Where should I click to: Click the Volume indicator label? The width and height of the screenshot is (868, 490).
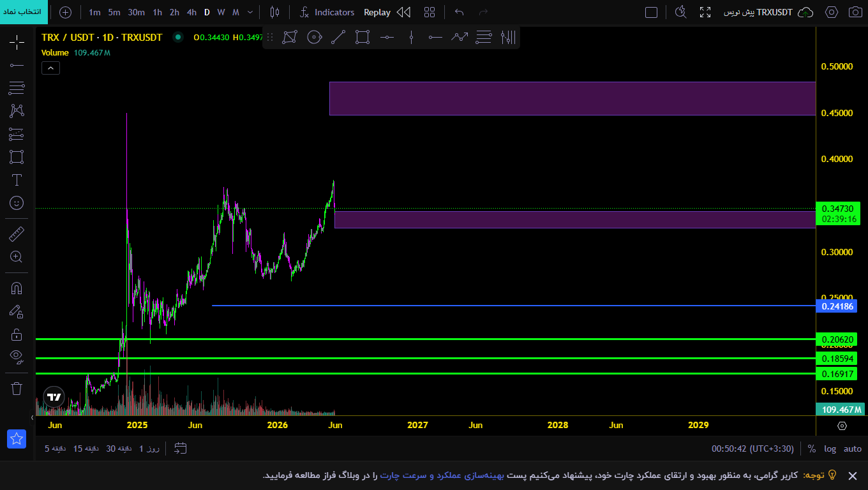coord(55,53)
